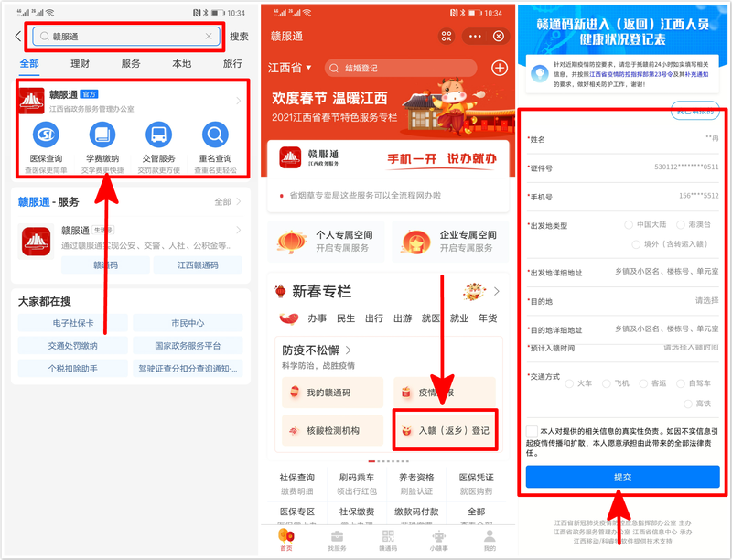The image size is (732, 560).
Task: Tap the back arrow beside the search box
Action: (x=18, y=37)
